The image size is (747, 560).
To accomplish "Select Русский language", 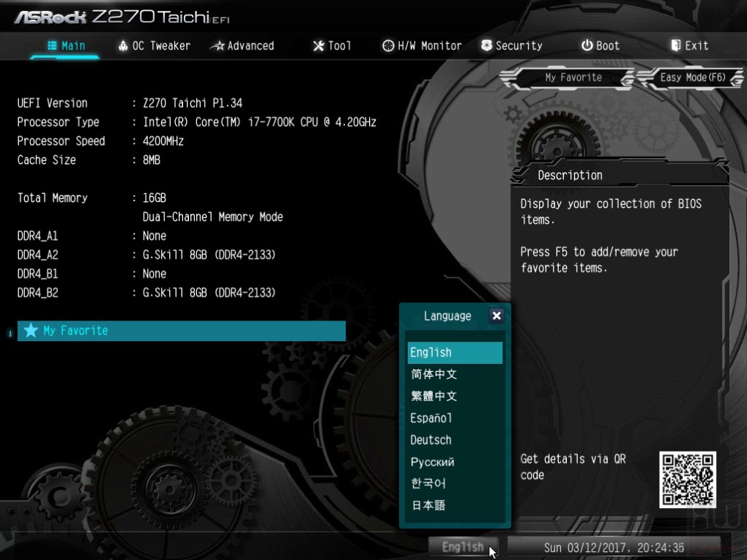I will point(455,462).
